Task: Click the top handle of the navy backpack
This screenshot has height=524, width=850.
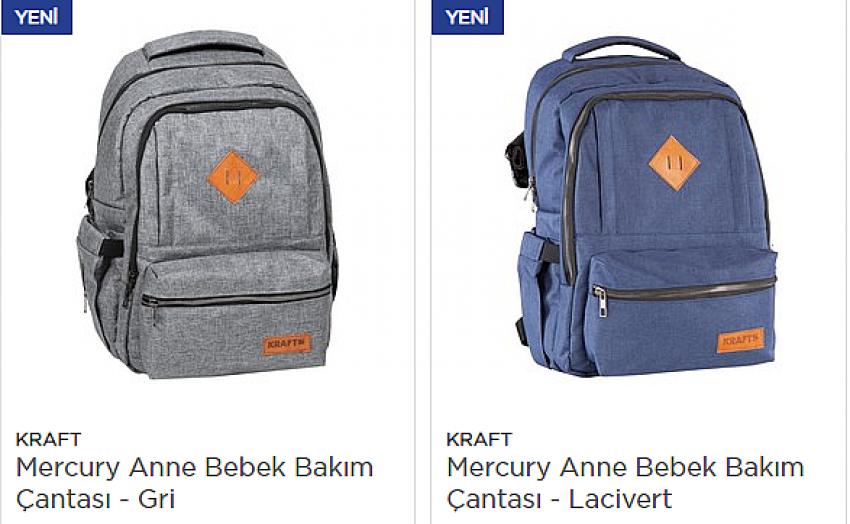Action: (621, 48)
